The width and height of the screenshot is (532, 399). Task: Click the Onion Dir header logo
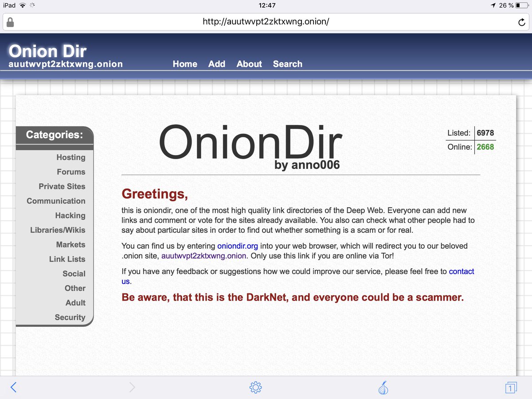click(x=47, y=51)
